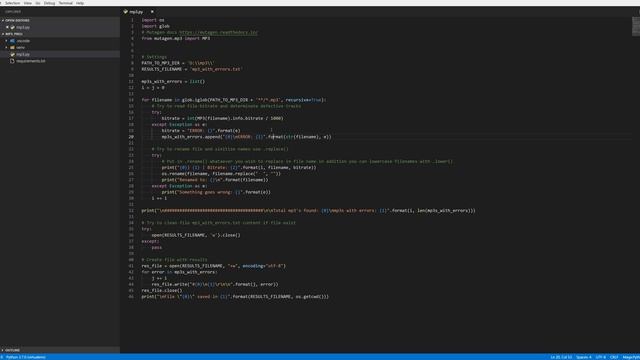Click the .vscode folder icon

coord(12,41)
